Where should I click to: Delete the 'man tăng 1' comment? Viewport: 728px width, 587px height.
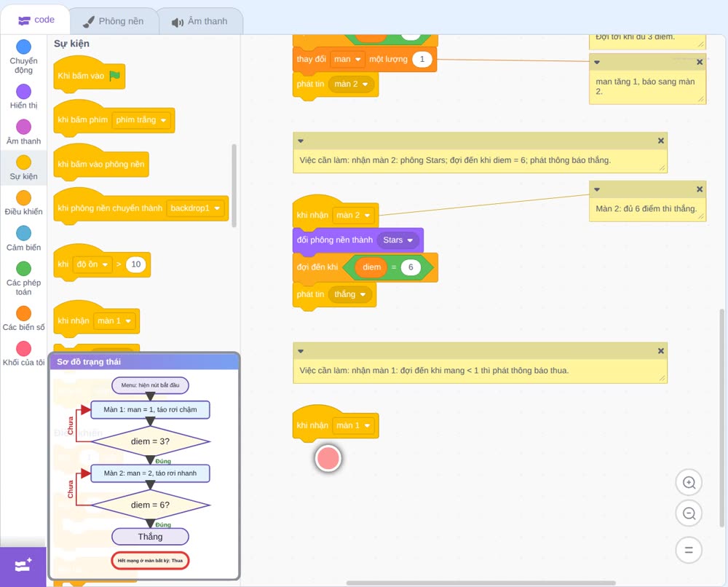[700, 62]
